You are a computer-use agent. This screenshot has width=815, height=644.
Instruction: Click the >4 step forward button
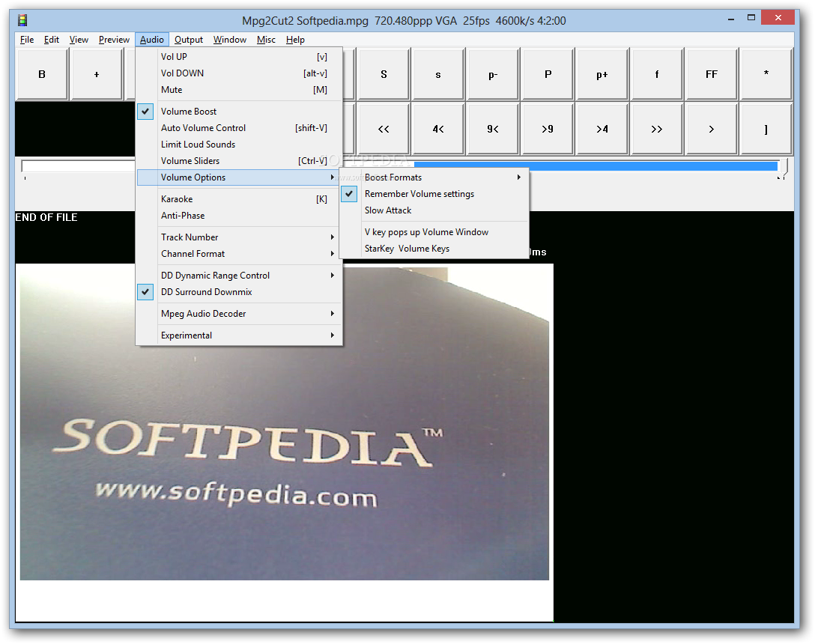click(x=602, y=129)
